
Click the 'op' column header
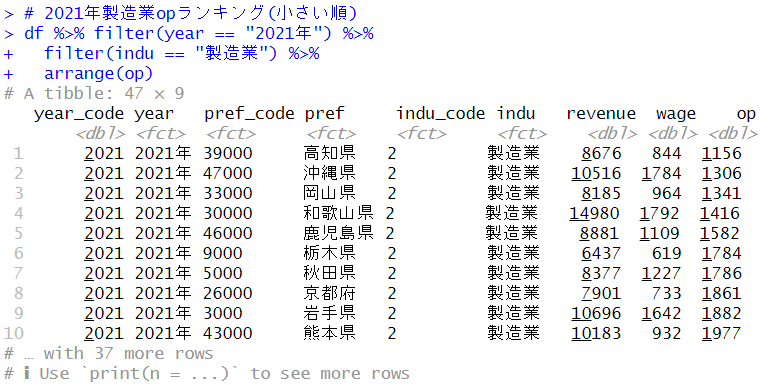pyautogui.click(x=746, y=115)
